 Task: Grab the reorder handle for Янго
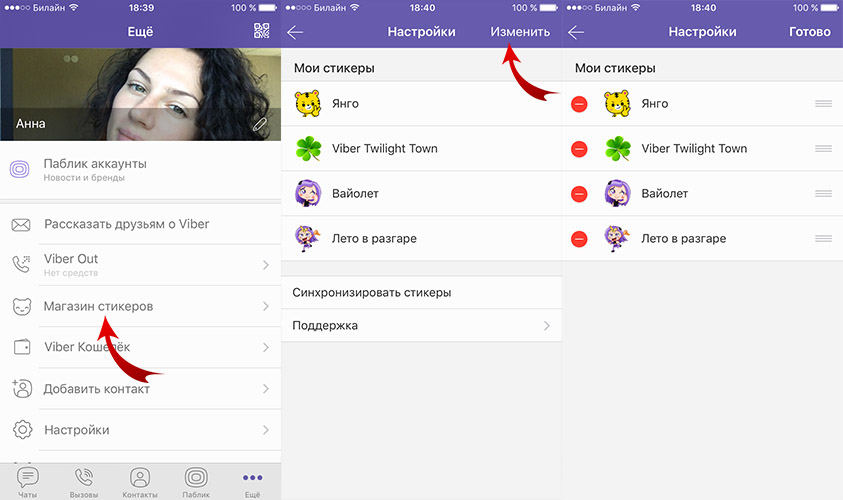pos(823,104)
